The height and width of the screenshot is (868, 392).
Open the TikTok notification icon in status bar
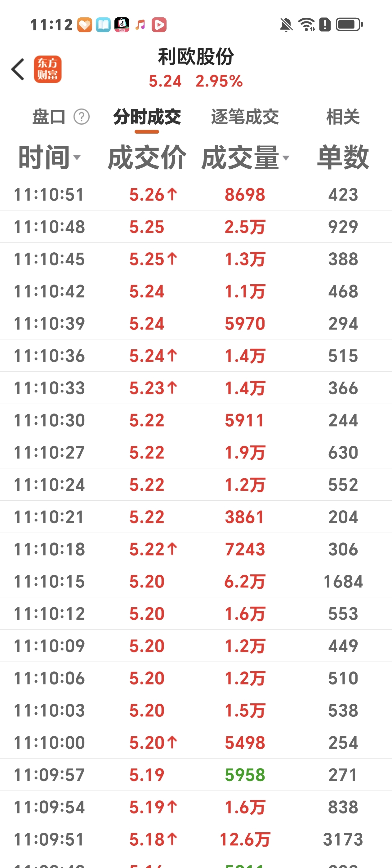click(122, 24)
